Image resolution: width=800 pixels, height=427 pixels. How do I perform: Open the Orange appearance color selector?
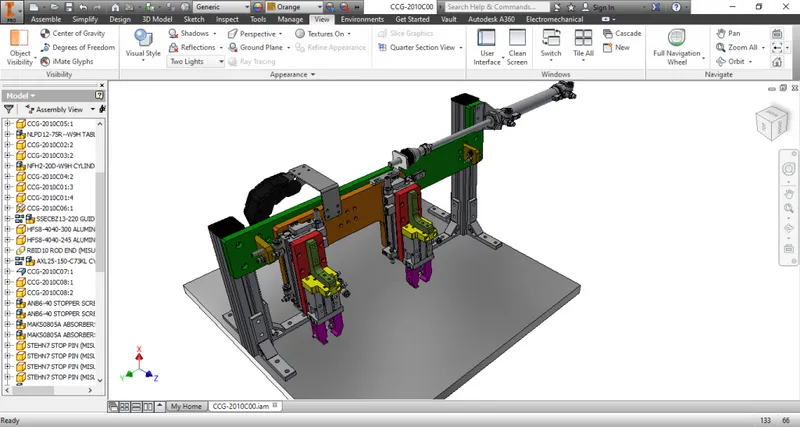(x=294, y=7)
